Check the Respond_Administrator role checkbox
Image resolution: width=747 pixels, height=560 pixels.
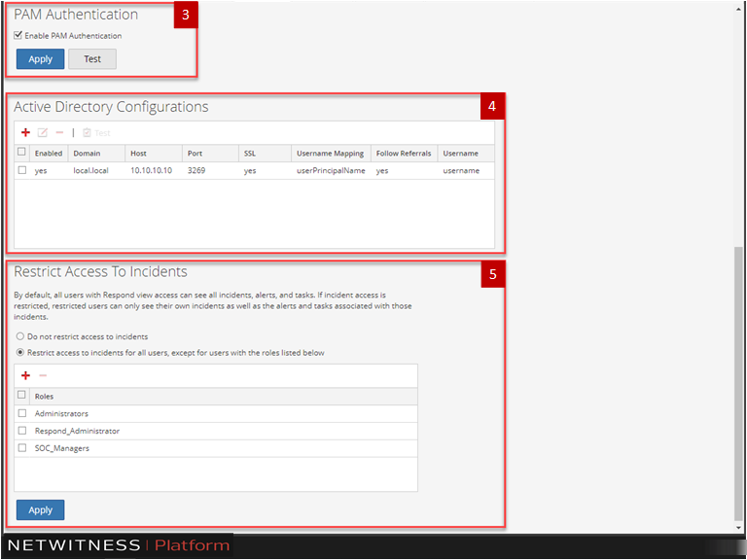pyautogui.click(x=22, y=431)
